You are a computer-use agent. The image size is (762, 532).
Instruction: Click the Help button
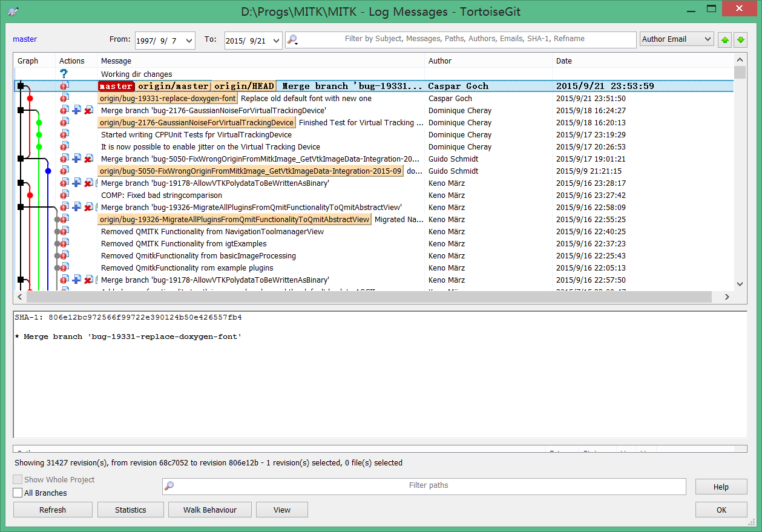click(x=721, y=487)
